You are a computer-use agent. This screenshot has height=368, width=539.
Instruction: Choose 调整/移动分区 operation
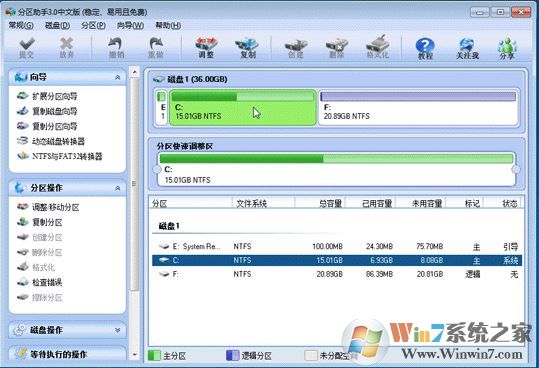48,207
